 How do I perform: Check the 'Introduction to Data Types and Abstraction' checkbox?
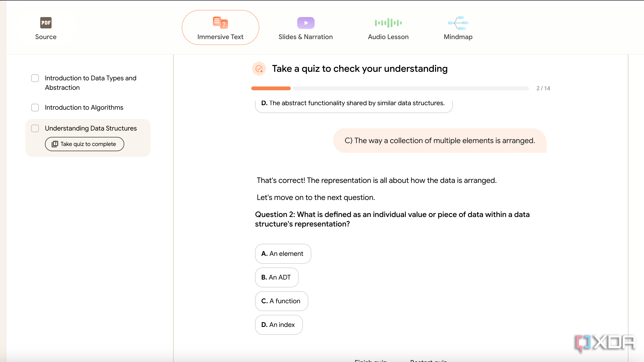point(35,78)
